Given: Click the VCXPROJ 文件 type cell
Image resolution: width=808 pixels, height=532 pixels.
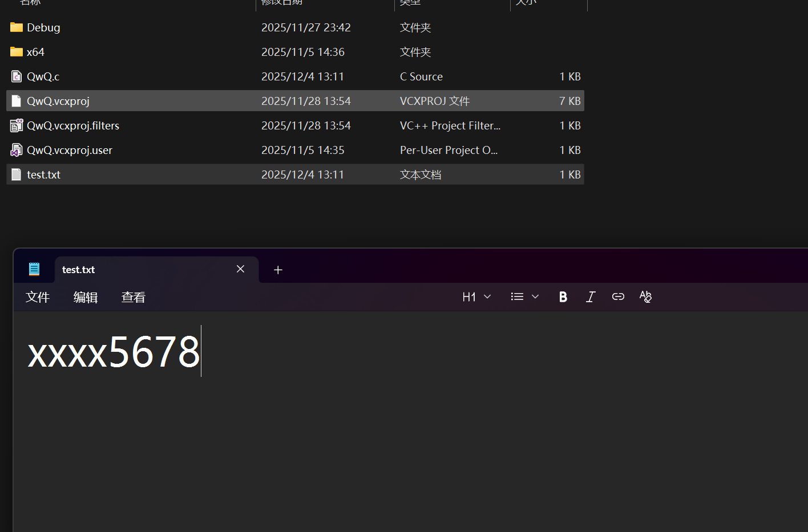Looking at the screenshot, I should pos(435,101).
